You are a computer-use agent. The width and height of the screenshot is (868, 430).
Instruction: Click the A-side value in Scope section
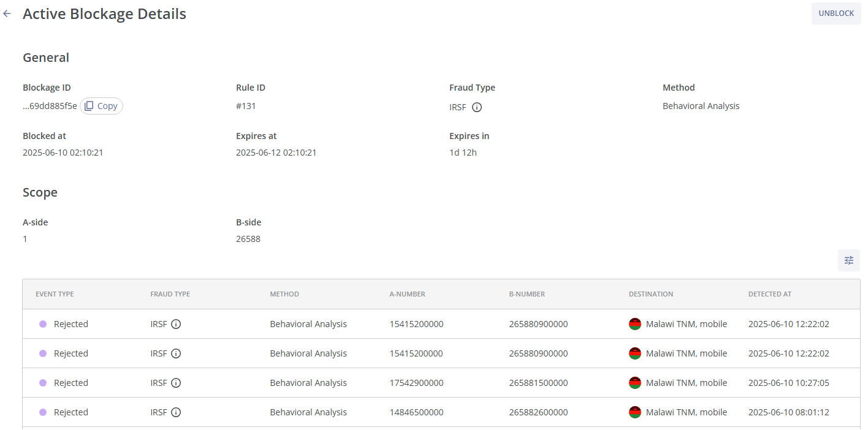click(25, 239)
